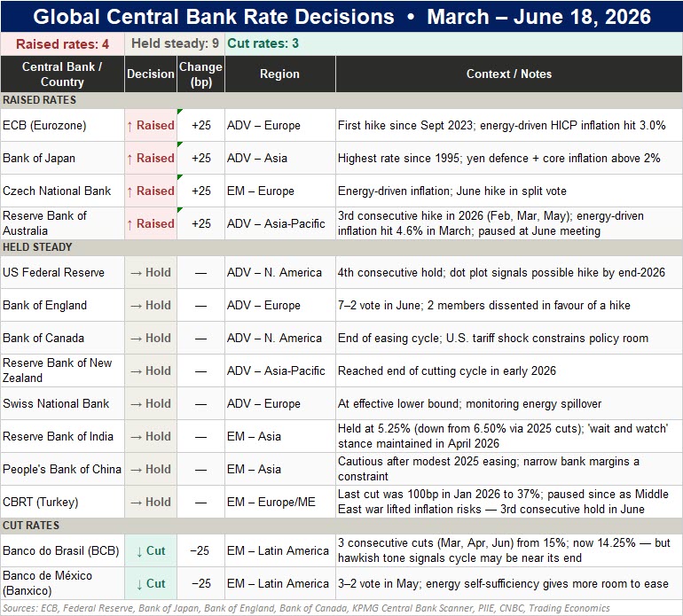Click the 'Raised rates: 4' summary cell

pyautogui.click(x=62, y=43)
